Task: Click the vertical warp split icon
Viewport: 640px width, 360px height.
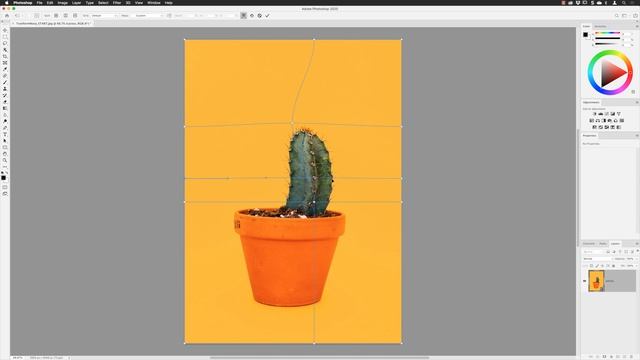Action: pos(66,16)
